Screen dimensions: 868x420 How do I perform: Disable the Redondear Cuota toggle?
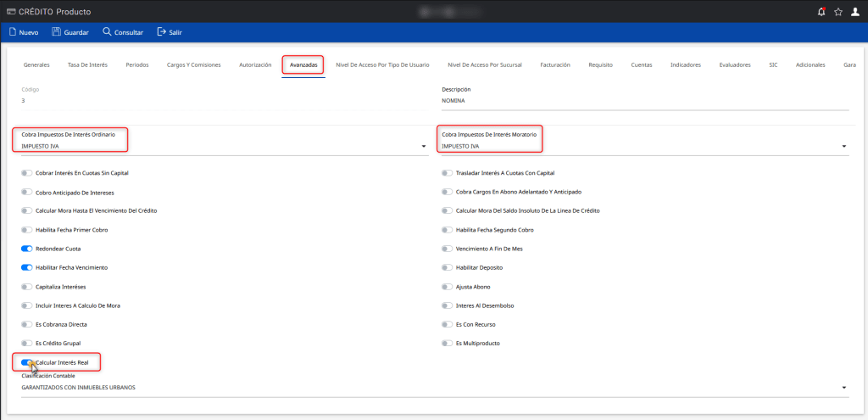[x=28, y=249]
